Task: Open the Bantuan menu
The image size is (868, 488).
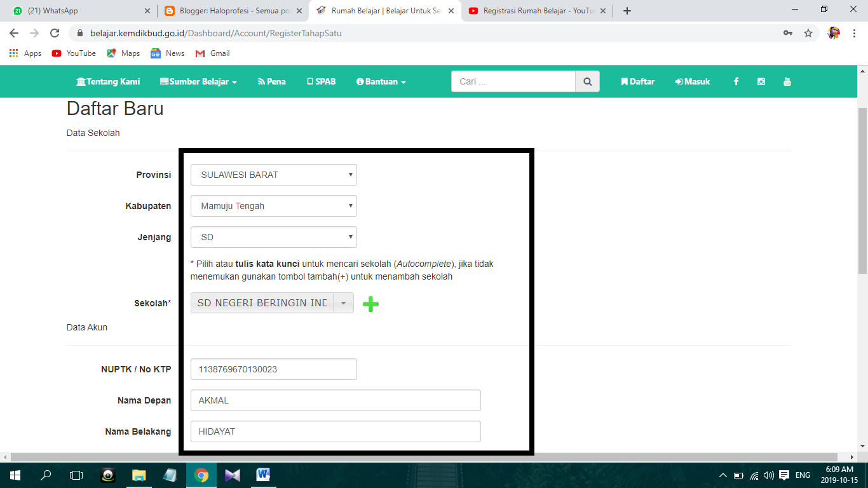Action: click(379, 81)
